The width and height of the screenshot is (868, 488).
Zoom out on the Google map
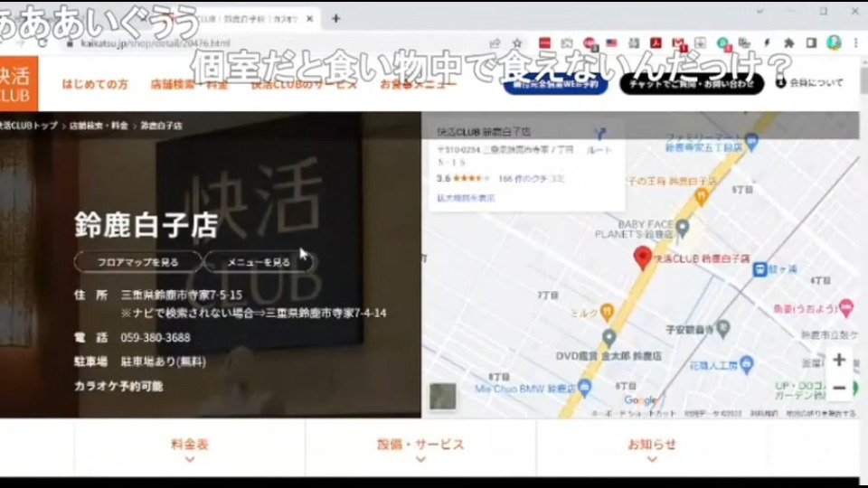click(x=839, y=388)
